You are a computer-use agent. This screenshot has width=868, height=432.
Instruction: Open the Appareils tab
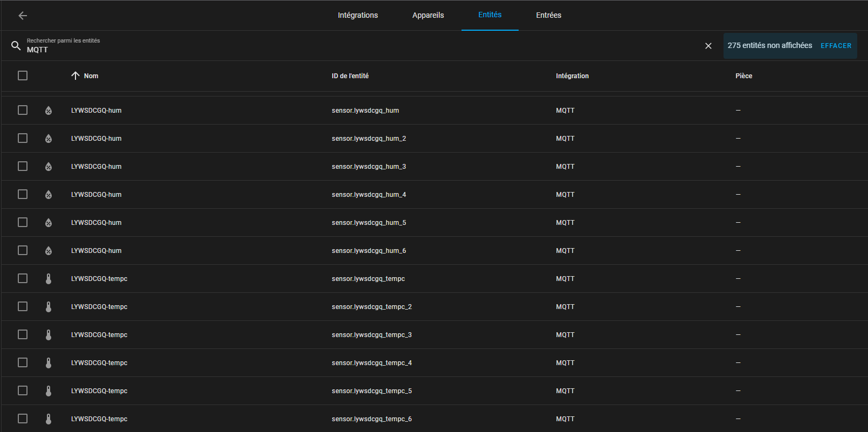[428, 15]
